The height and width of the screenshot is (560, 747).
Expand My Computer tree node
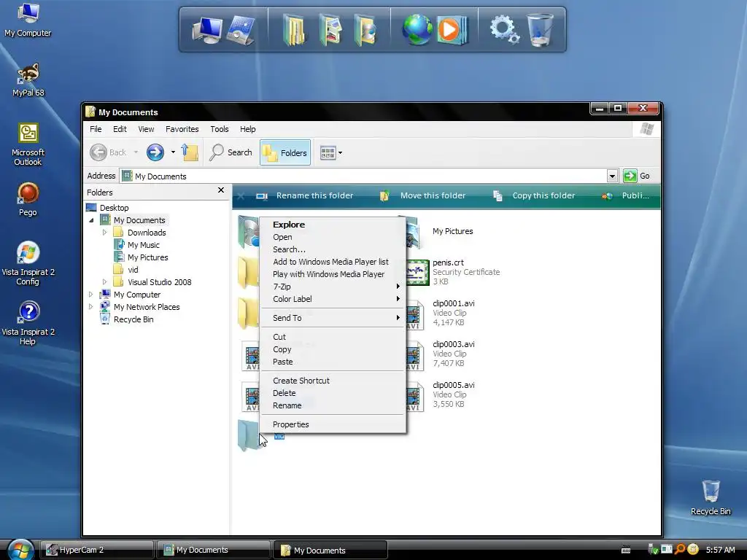(x=91, y=295)
